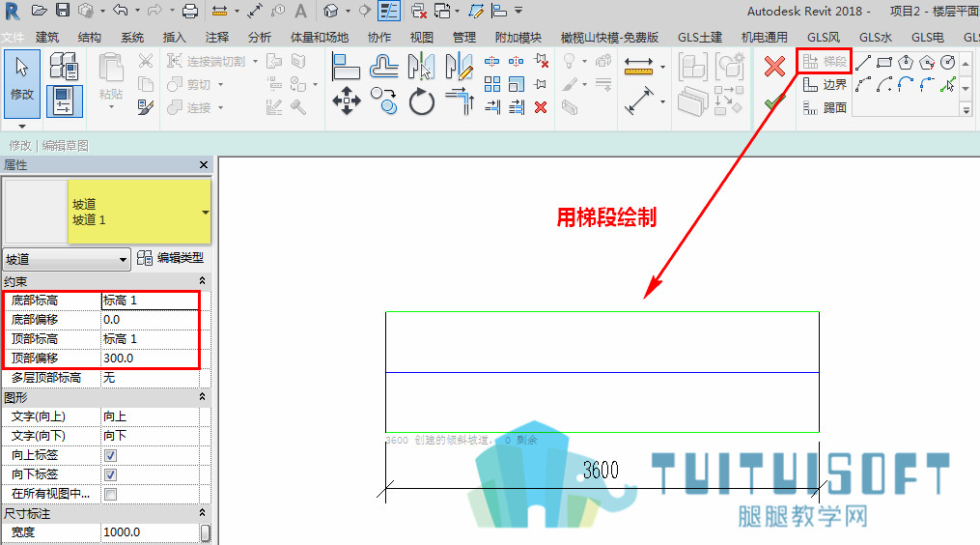Screen dimensions: 980x545
Task: Open the 附加模块 ribbon tab
Action: pos(518,38)
